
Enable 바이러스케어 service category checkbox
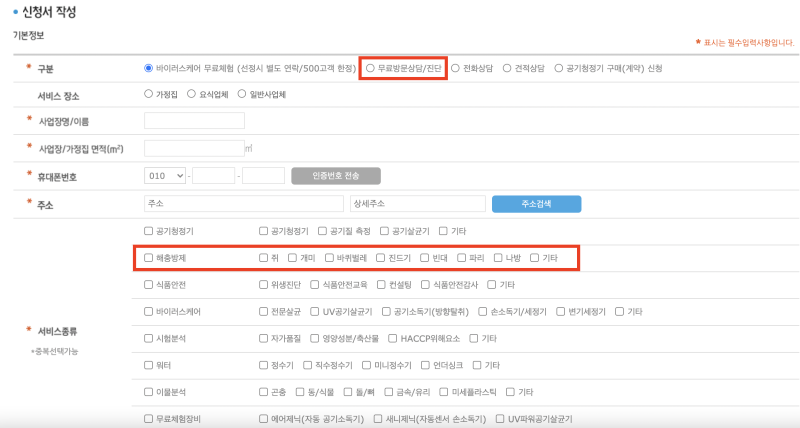tap(148, 311)
